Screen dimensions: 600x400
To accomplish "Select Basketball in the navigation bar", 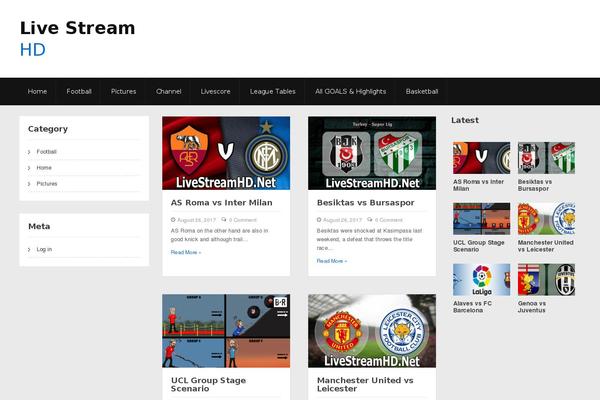I will point(422,91).
